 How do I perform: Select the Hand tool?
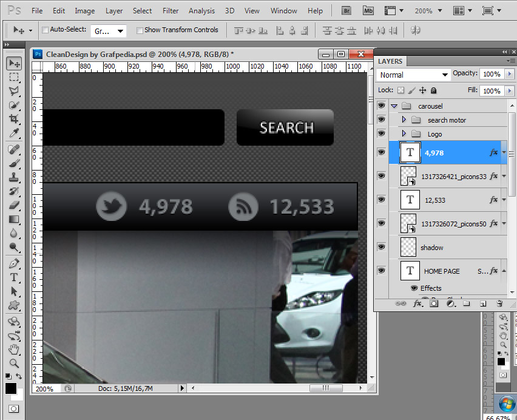click(14, 349)
